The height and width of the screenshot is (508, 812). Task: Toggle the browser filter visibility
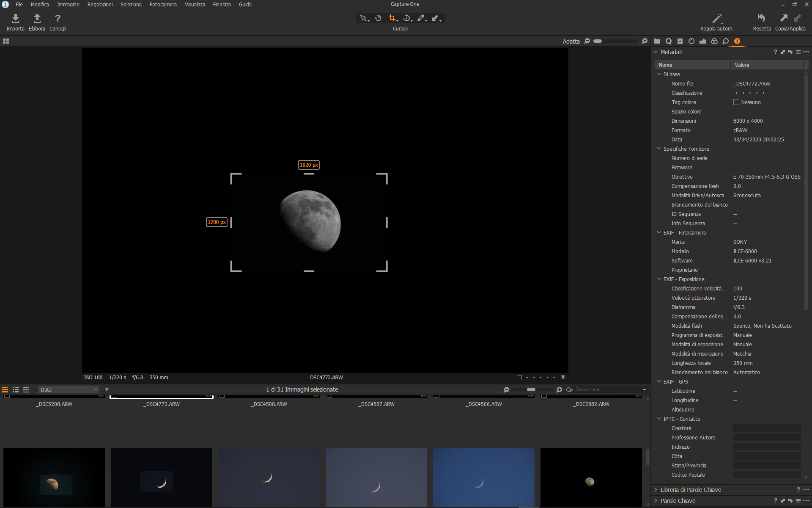(107, 389)
